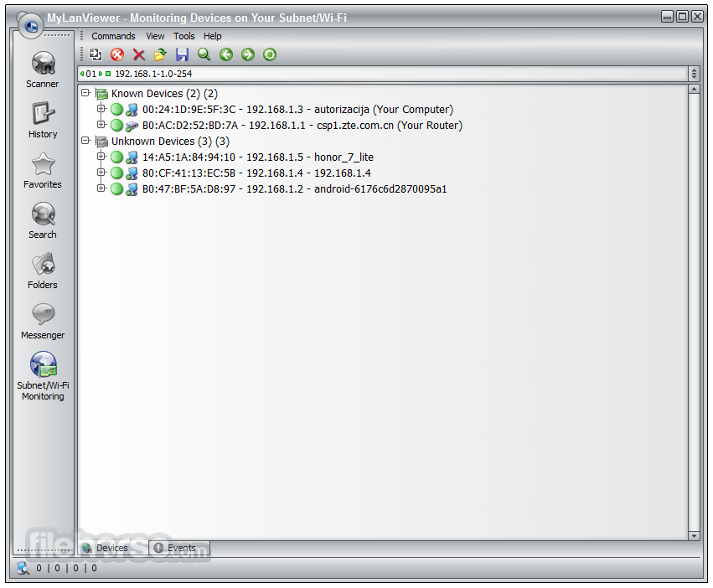
Task: Select the Unknown Devices (3) (3) row
Action: coord(171,142)
